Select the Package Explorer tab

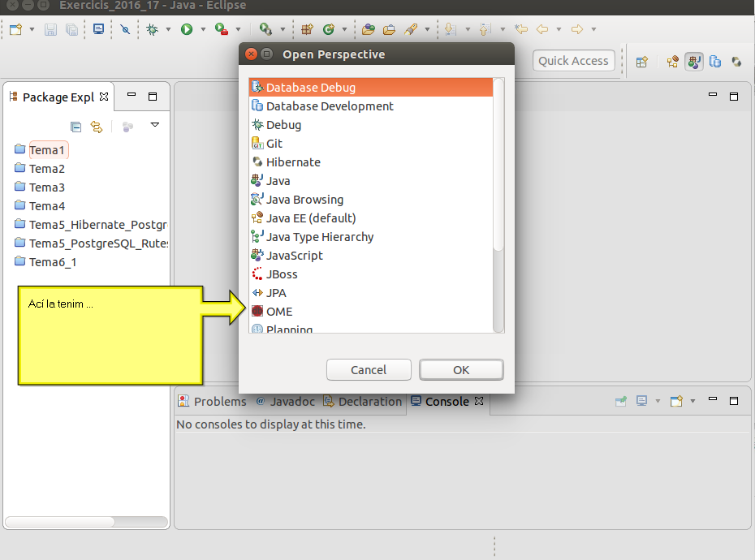[58, 97]
